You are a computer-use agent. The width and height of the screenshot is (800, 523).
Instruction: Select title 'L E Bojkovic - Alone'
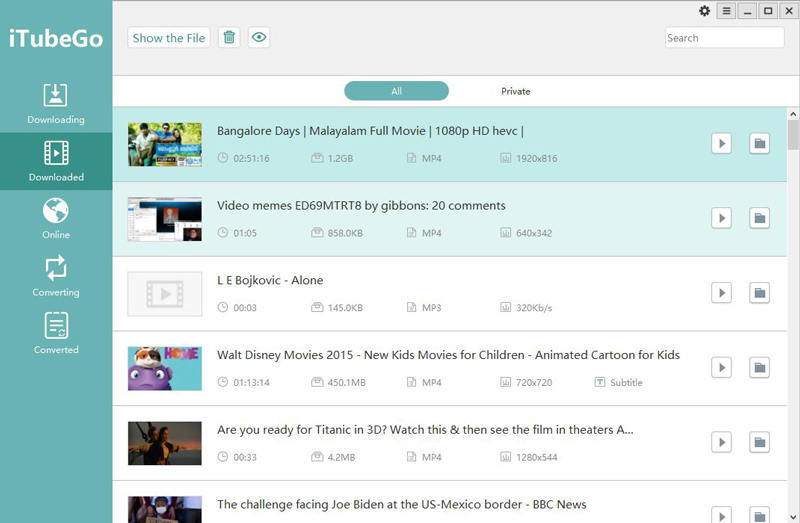(270, 280)
